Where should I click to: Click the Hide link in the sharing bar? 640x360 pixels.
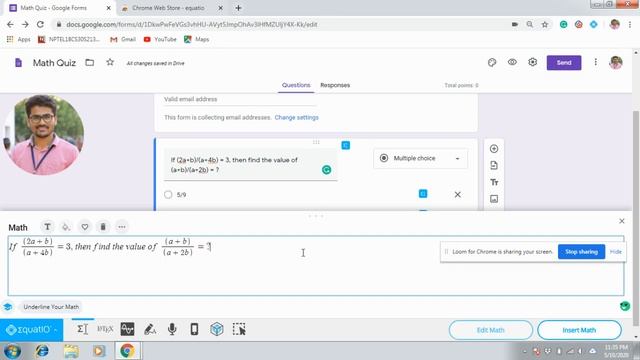[616, 251]
